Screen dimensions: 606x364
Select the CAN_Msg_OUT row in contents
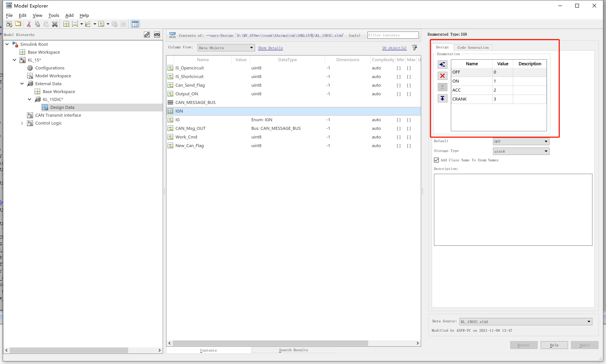point(293,128)
